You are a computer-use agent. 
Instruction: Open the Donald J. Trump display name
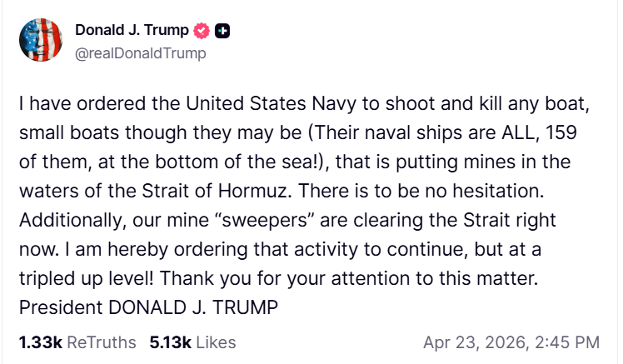pyautogui.click(x=132, y=31)
